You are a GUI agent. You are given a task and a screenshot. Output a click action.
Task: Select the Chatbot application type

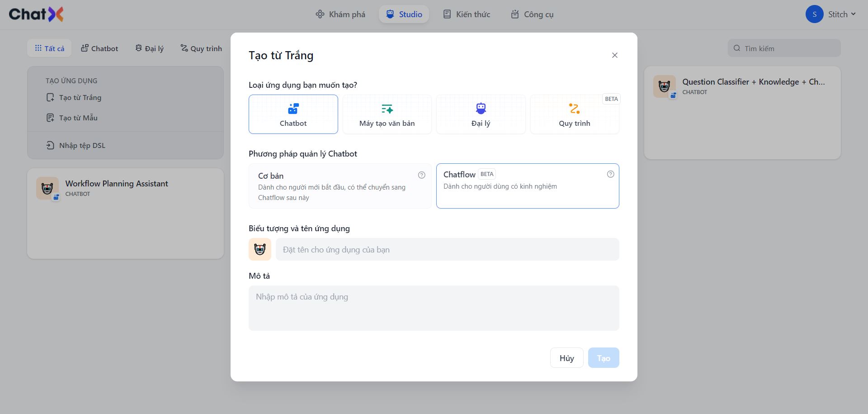tap(293, 114)
